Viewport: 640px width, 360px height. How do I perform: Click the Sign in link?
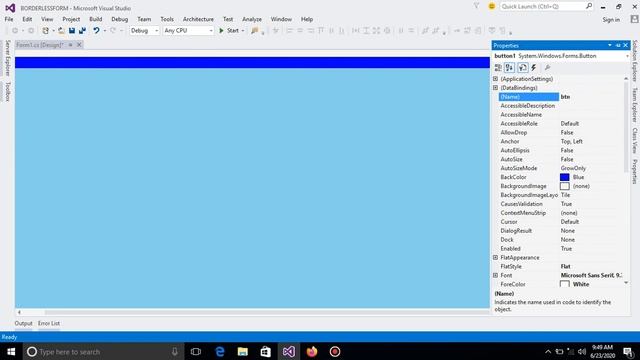(611, 20)
